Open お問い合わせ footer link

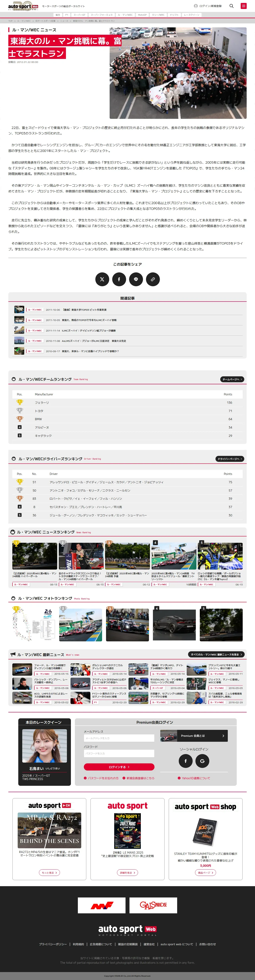(x=207, y=944)
